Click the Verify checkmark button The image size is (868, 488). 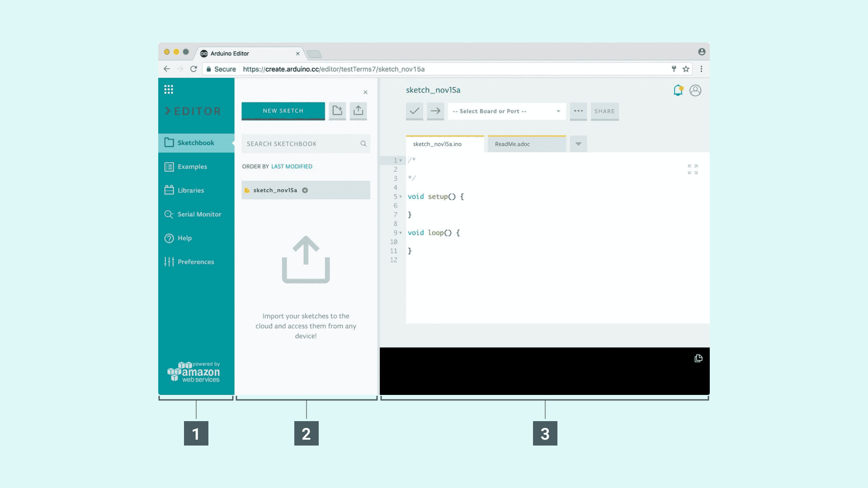pos(414,111)
